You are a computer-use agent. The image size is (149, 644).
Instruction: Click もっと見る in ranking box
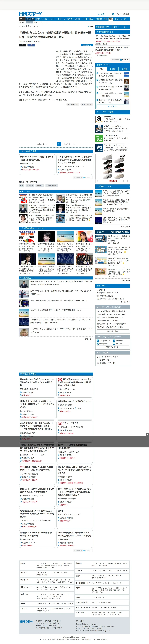click(x=113, y=106)
